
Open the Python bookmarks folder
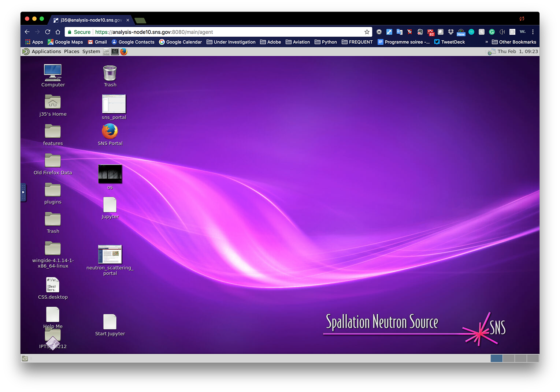tap(326, 42)
